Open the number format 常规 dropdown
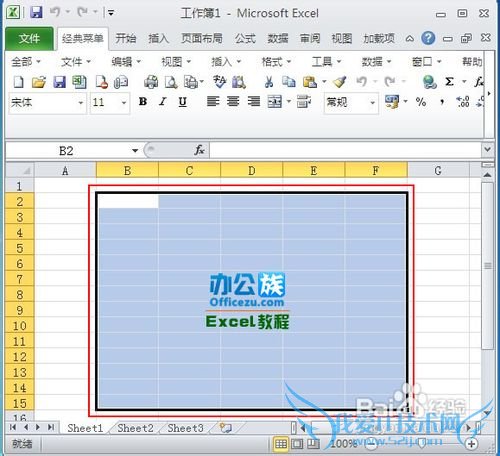Viewport: 500px width, 456px height. [373, 102]
